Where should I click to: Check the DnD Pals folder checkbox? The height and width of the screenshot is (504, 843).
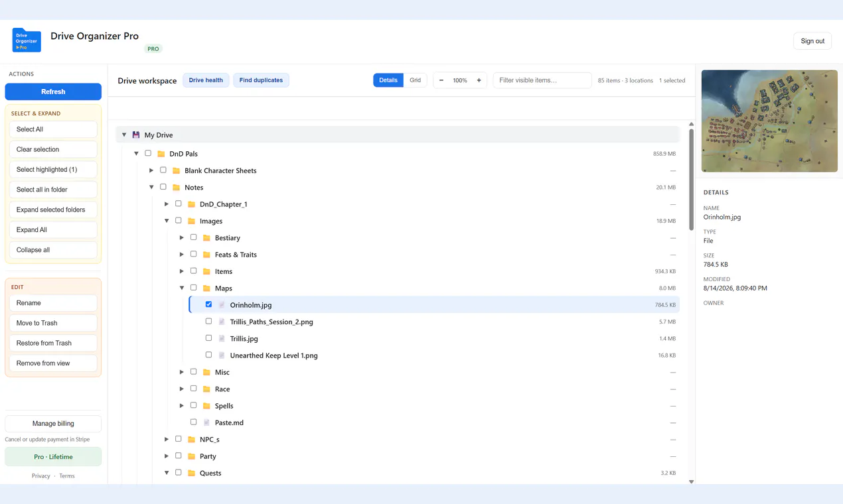[148, 153]
